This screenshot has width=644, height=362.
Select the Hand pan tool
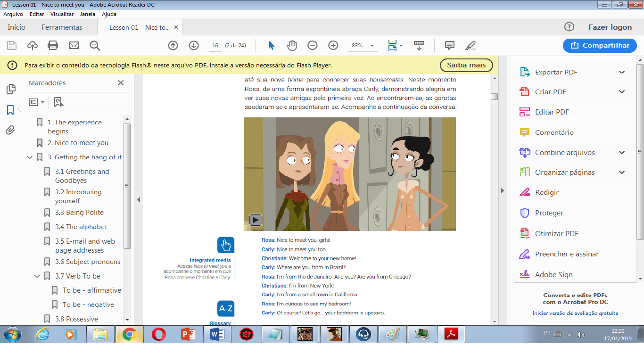click(x=292, y=45)
